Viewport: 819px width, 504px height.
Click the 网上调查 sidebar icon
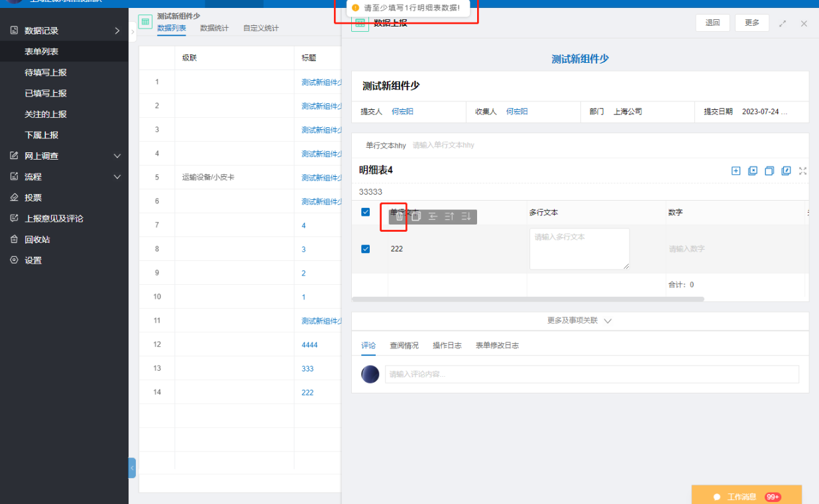14,156
